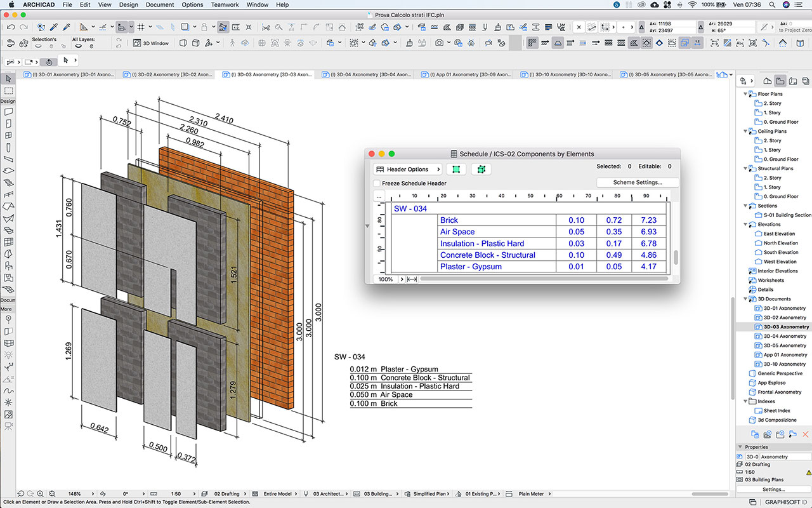Select the Arrow tool in the tool palette

pyautogui.click(x=8, y=79)
